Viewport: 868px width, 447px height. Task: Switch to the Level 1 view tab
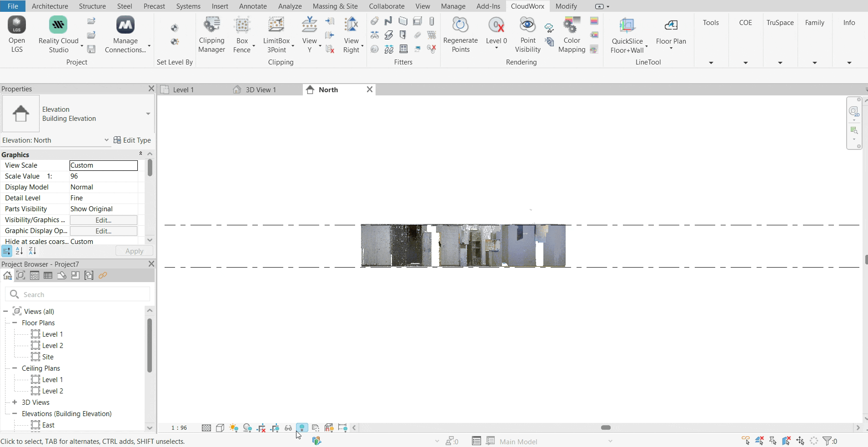182,89
